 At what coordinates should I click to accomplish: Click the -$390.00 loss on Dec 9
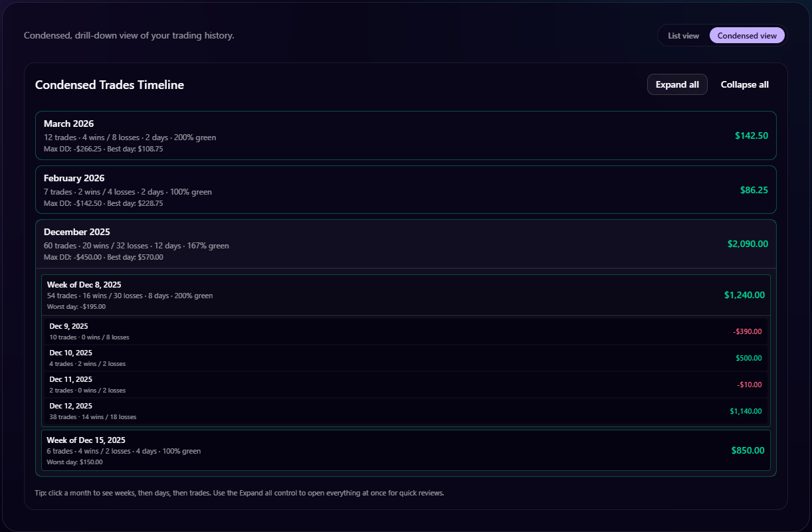747,331
